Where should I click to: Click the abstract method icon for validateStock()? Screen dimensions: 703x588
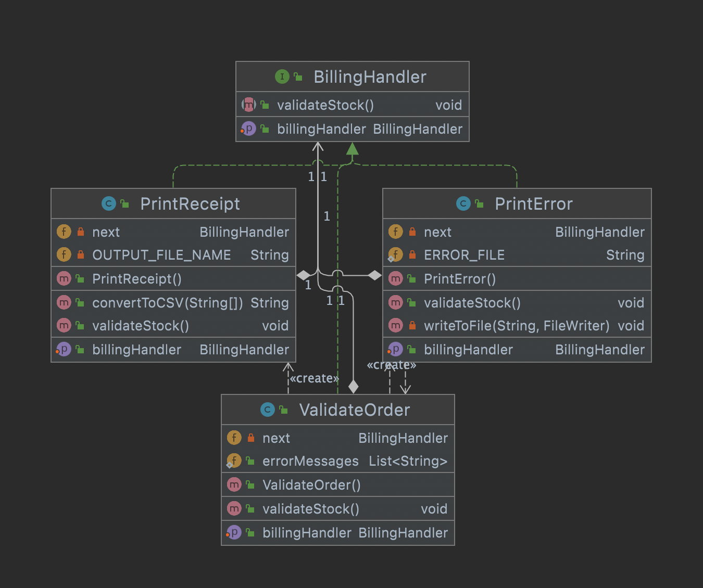click(x=248, y=105)
